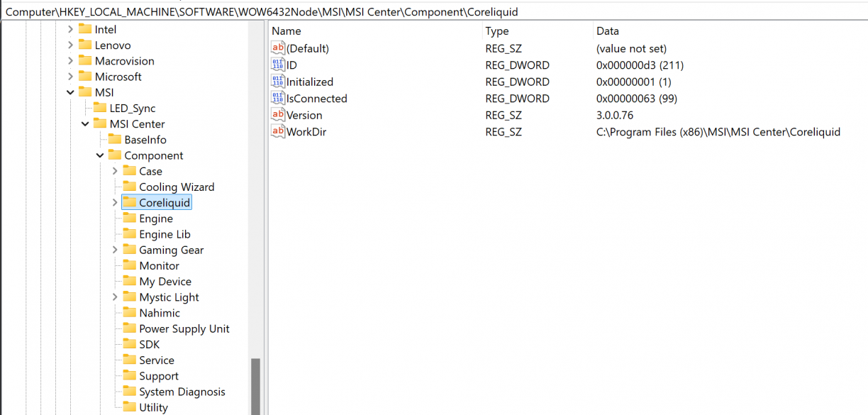This screenshot has width=868, height=415.
Task: Collapse the MSI tree node
Action: coord(70,92)
